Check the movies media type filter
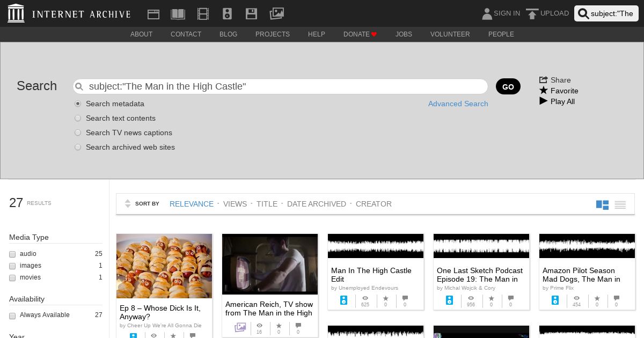Screen dimensions: 644x338 pos(12,278)
